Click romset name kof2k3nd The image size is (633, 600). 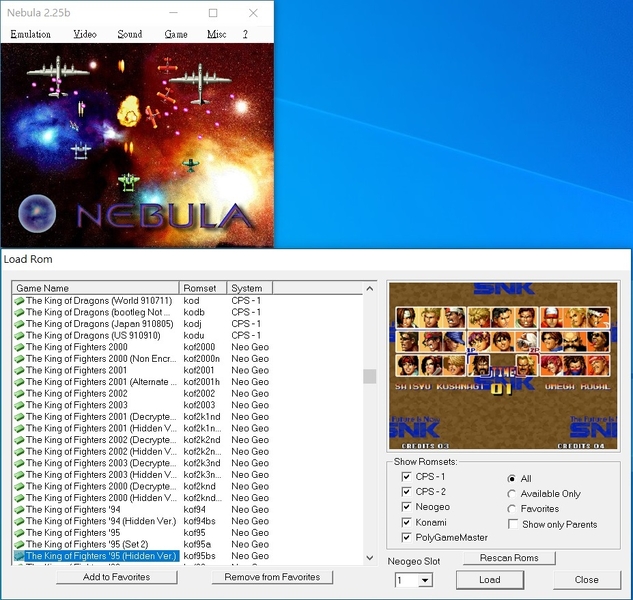click(202, 464)
